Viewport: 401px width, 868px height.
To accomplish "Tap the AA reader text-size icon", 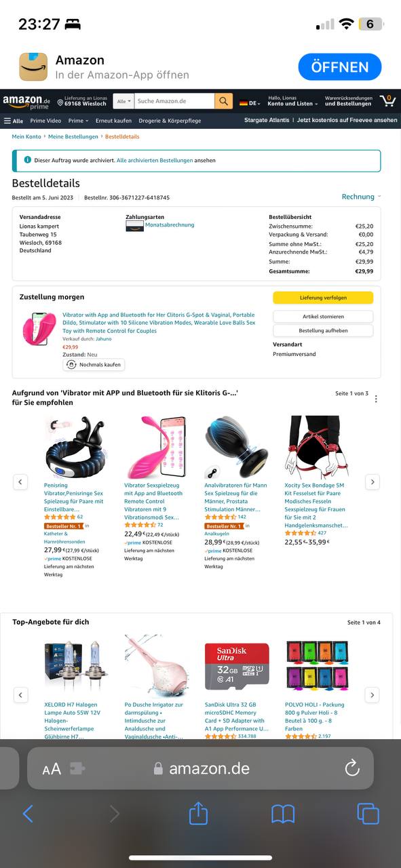I will (x=52, y=769).
